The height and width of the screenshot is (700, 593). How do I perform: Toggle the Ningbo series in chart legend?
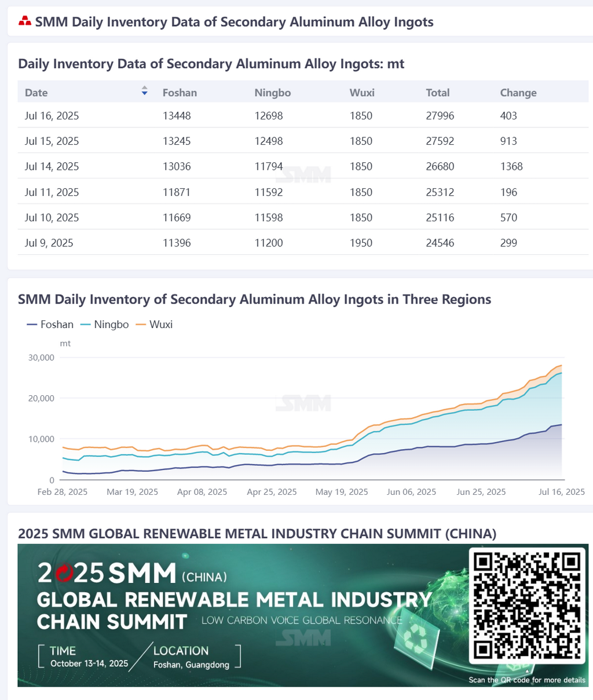click(x=104, y=325)
